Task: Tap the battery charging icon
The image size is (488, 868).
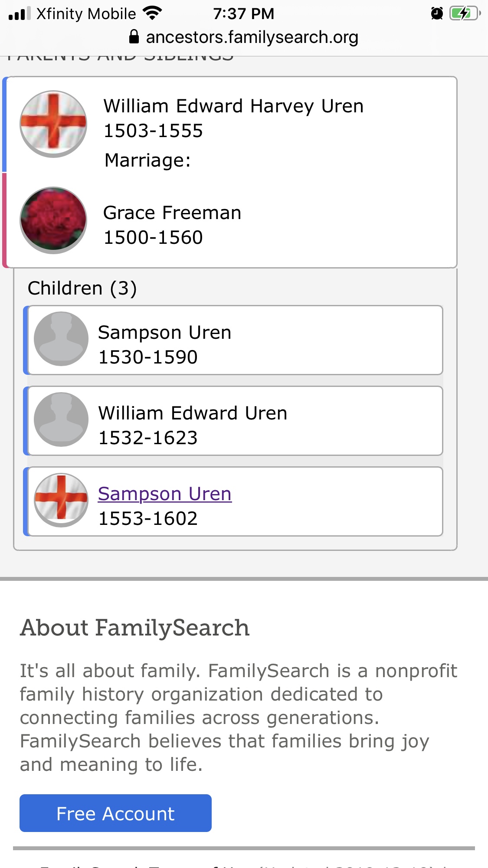Action: pos(465,13)
